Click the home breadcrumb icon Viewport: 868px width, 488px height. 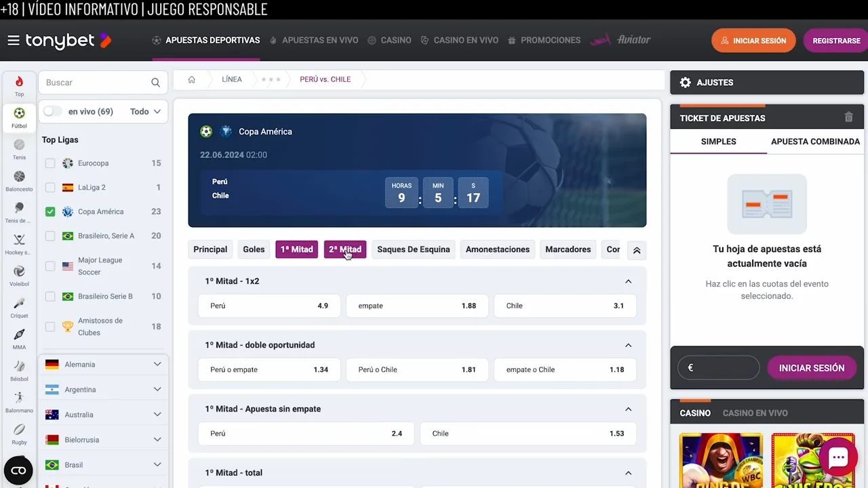click(191, 79)
